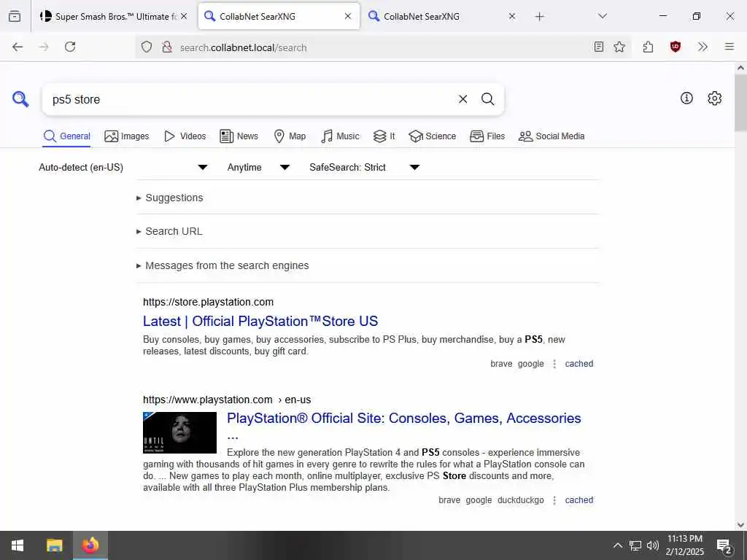Viewport: 747px width, 560px height.
Task: Open the Extensions puzzle icon
Action: pyautogui.click(x=648, y=47)
